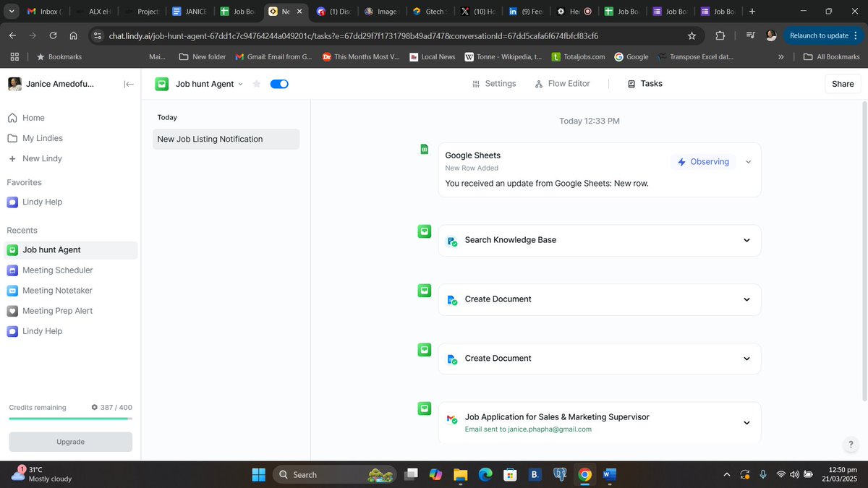Open the Google bookmark
This screenshot has height=488, width=868.
[631, 56]
